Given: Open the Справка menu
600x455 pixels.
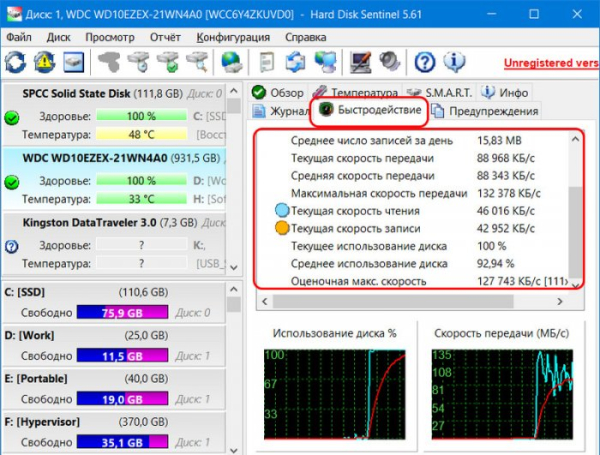Looking at the screenshot, I should (305, 37).
